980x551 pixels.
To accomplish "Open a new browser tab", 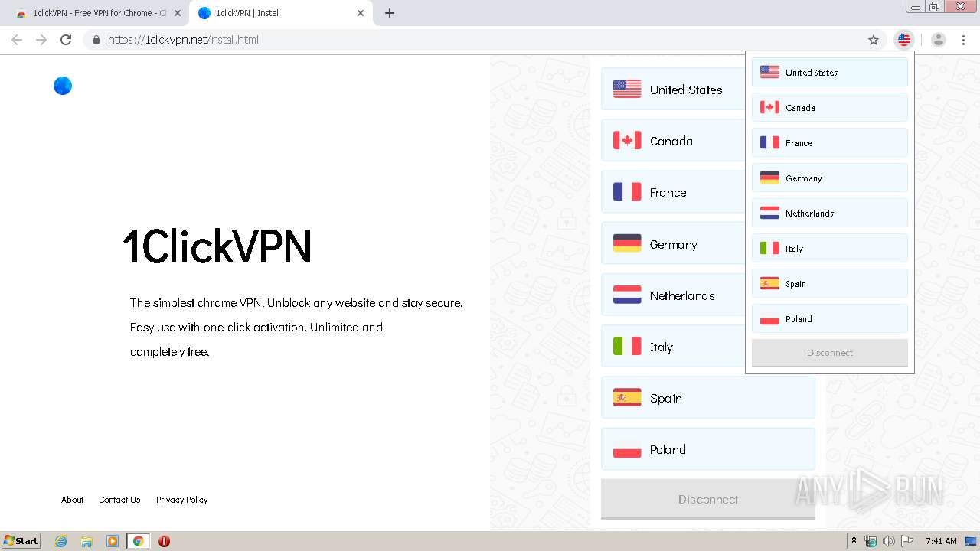I will click(x=390, y=13).
